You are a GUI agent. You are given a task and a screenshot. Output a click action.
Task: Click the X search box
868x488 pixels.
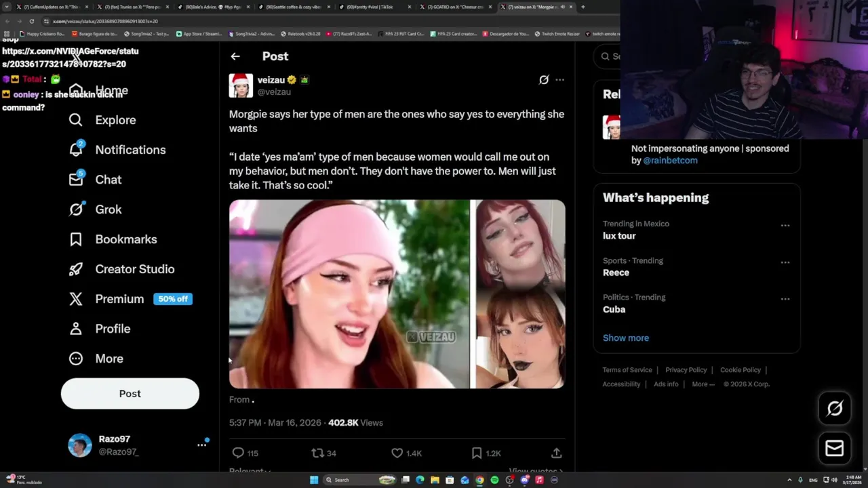(608, 56)
